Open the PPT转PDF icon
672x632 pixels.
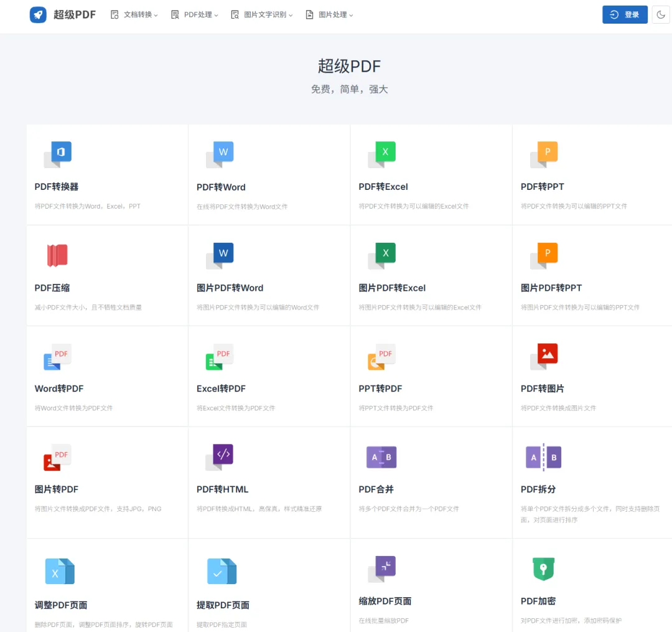[381, 357]
